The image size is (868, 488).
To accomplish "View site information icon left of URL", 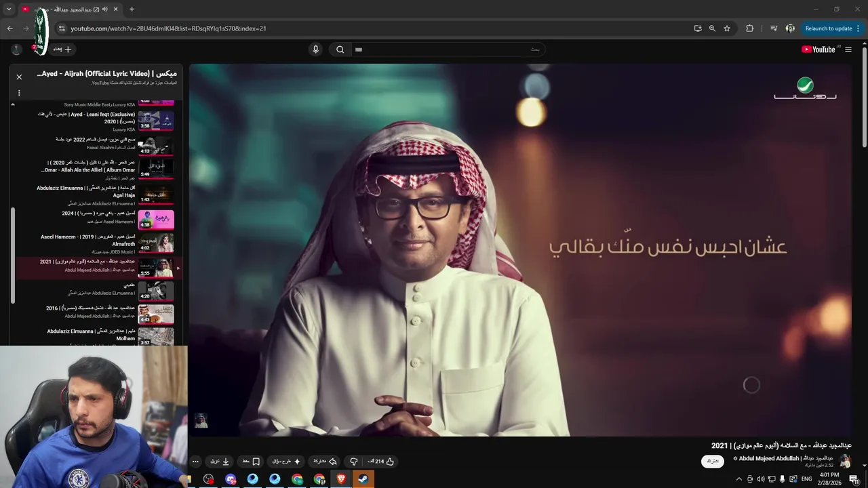I will pos(61,28).
